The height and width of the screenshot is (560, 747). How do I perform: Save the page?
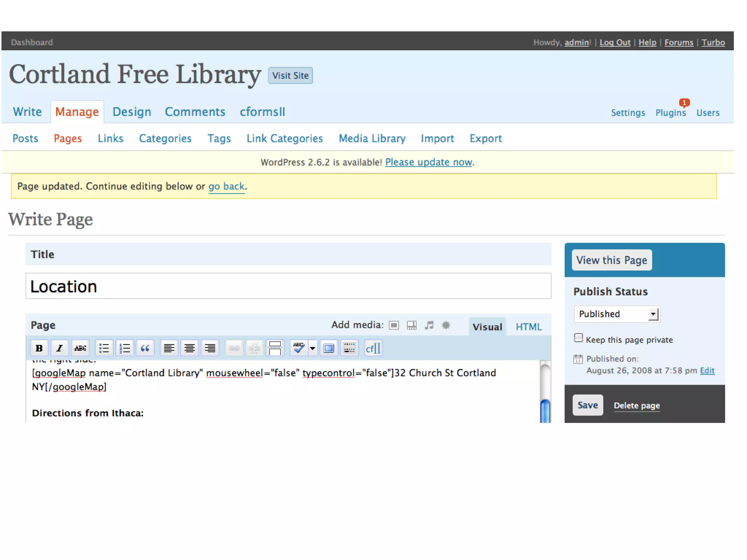click(588, 405)
